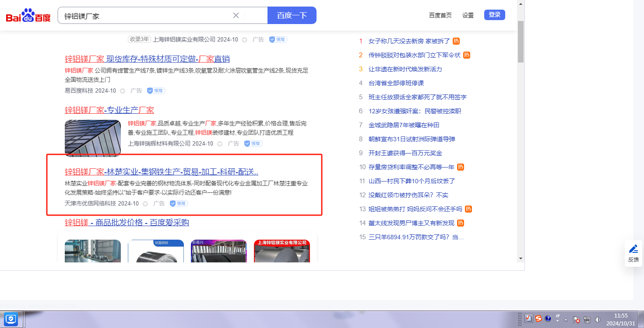
Task: Show hidden tray icons arrow
Action: coord(566,319)
